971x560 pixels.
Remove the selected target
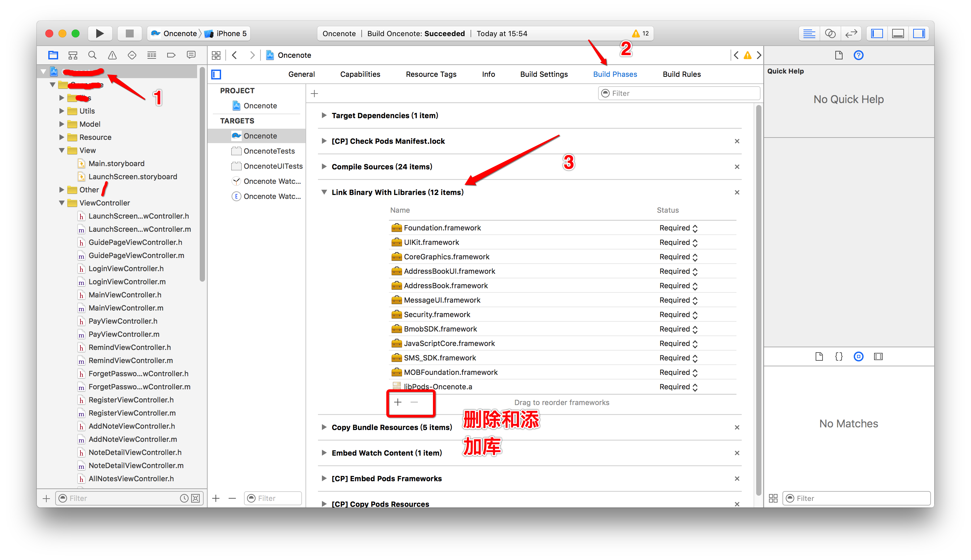coord(232,499)
